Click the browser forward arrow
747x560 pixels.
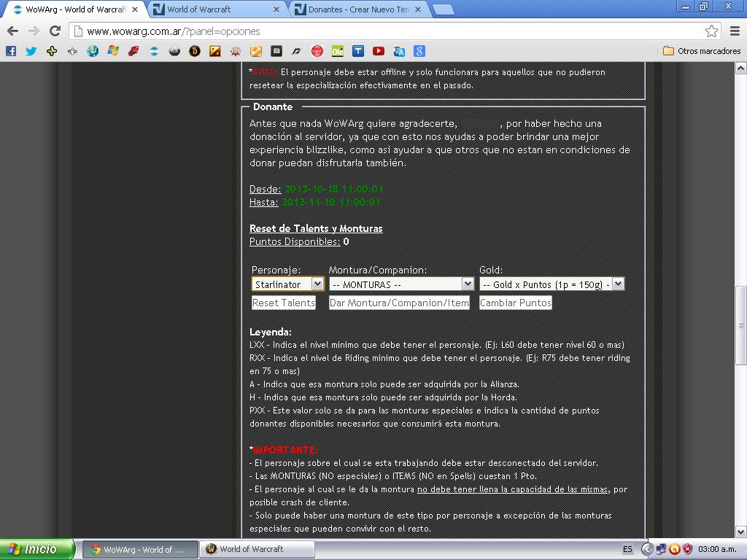(x=34, y=31)
